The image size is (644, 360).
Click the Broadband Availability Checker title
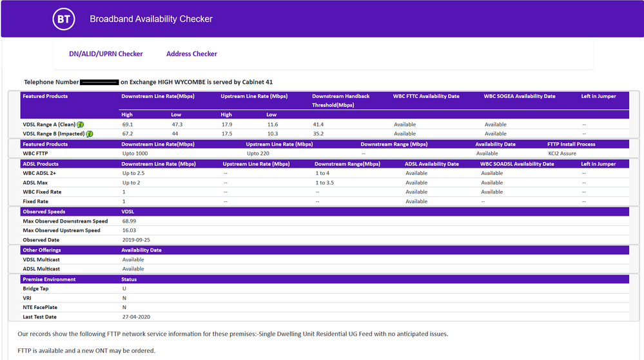(151, 19)
